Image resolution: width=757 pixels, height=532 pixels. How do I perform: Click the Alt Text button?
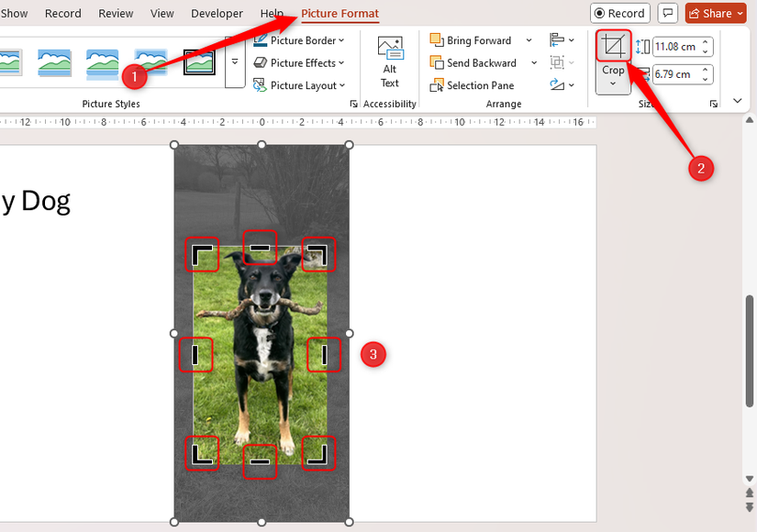click(389, 61)
